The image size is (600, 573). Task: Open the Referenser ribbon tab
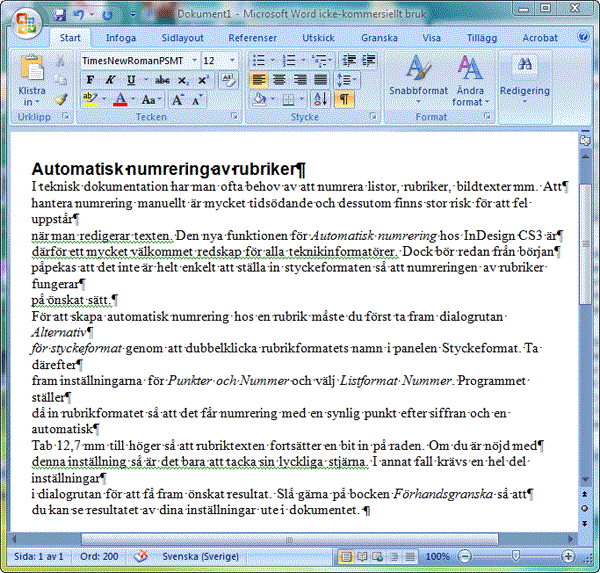[x=252, y=38]
